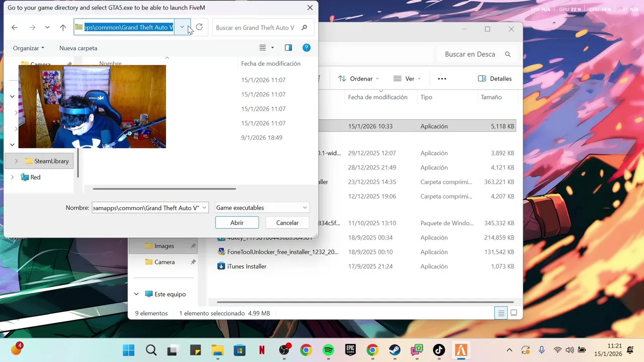
Task: Click the Explorer horizontal scrollbar
Action: tap(365, 303)
